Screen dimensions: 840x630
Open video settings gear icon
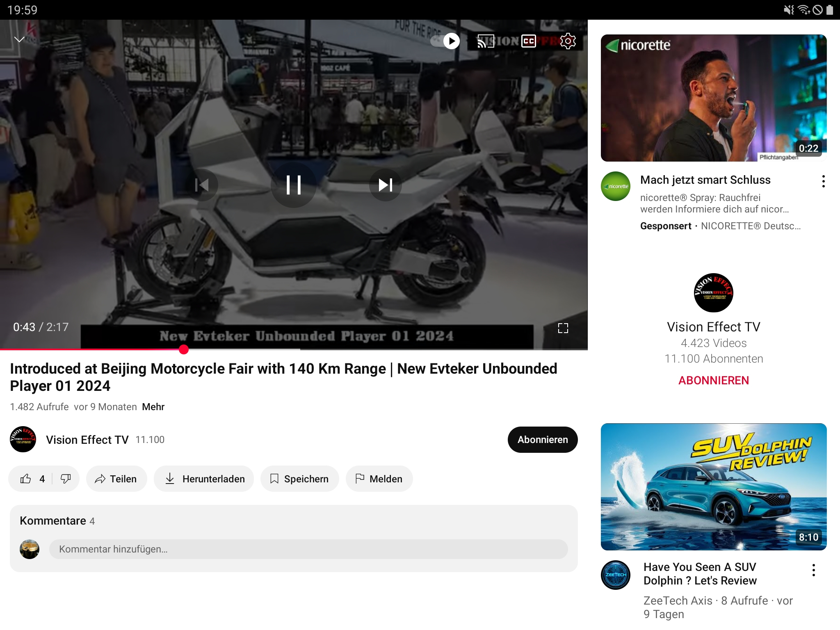pos(568,41)
